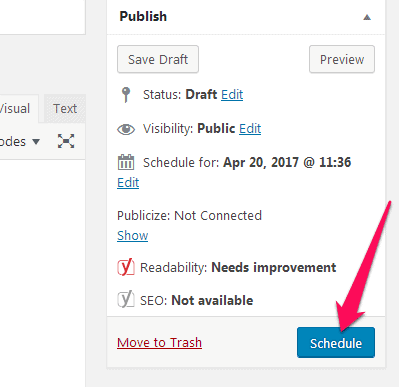Switch to the Visual editor tab
This screenshot has width=399, height=387.
point(17,109)
